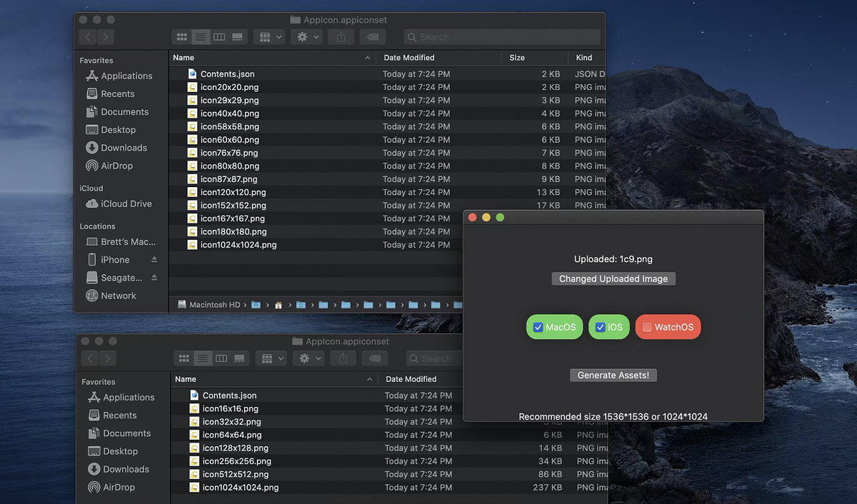Eject the Seagate drive in the sidebar
Screen dimensions: 857x504
click(x=152, y=278)
